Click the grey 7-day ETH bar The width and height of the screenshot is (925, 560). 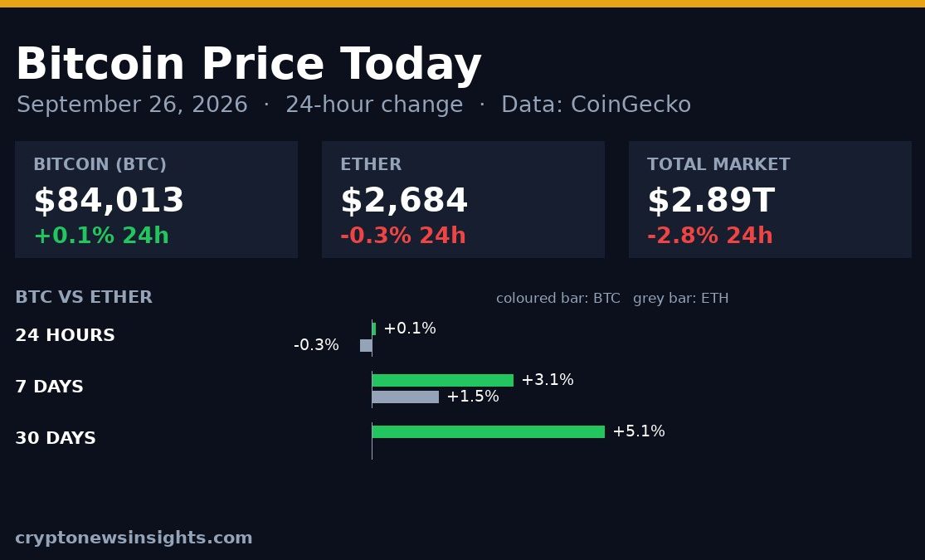[x=406, y=397]
